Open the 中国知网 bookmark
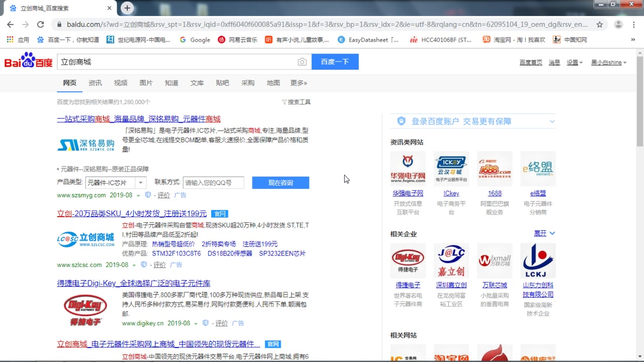 pos(570,40)
